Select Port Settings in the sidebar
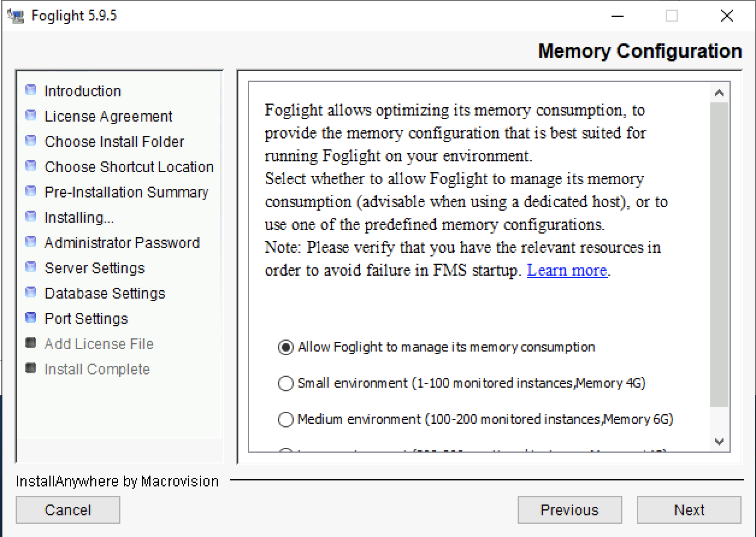 86,317
